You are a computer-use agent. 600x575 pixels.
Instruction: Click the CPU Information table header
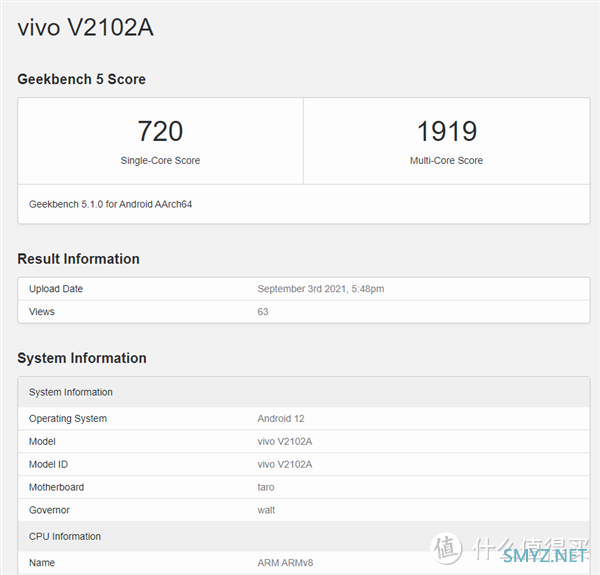point(304,536)
